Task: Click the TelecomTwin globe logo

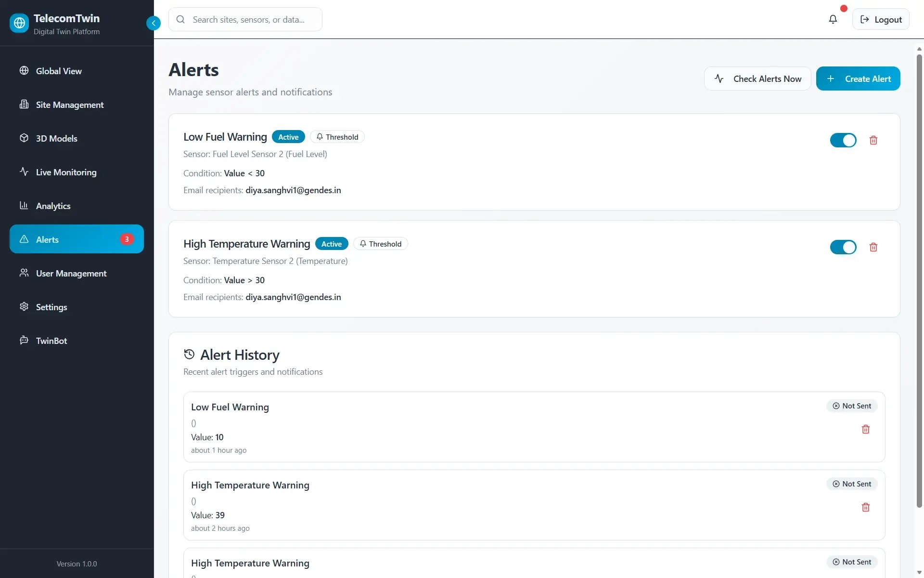Action: (19, 23)
